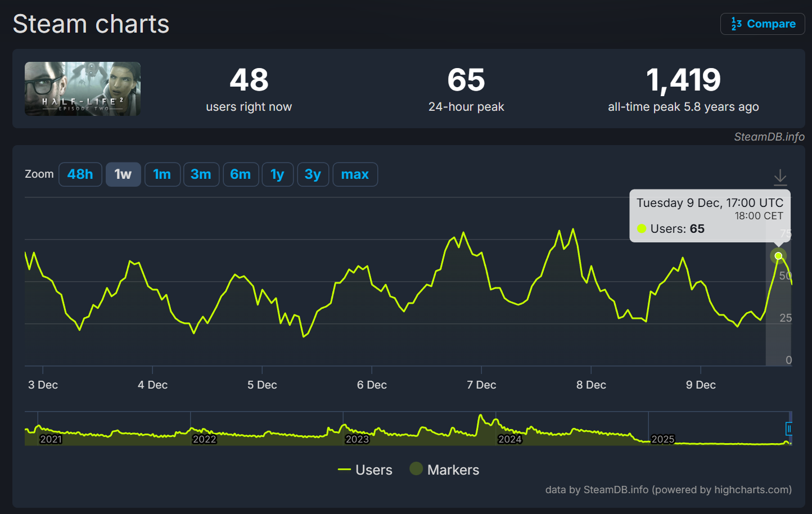Click the 3 Dec axis label

pos(43,385)
